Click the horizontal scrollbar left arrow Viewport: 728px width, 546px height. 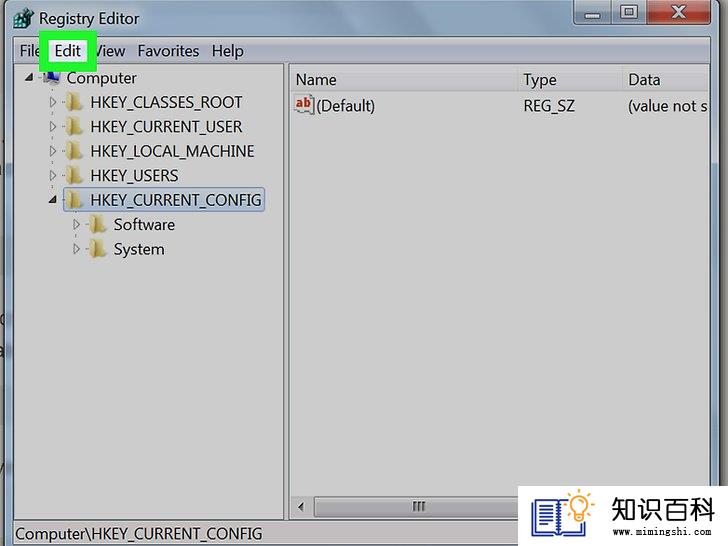click(x=301, y=507)
